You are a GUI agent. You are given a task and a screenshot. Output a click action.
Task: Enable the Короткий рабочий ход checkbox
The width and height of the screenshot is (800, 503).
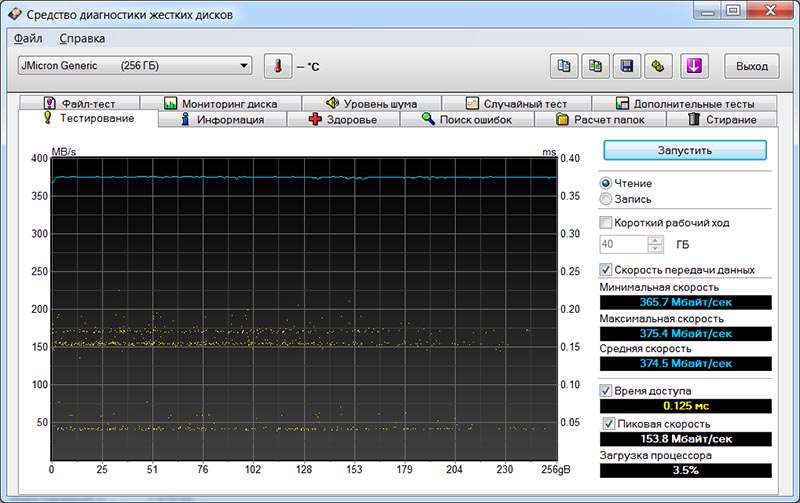[x=606, y=222]
